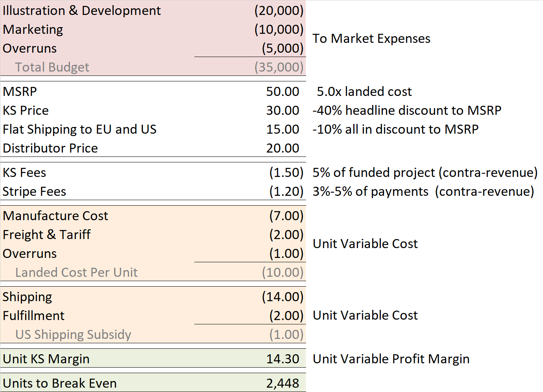Screen dimensions: 543x392
Task: Click the (14.00) shipping value
Action: pyautogui.click(x=283, y=297)
